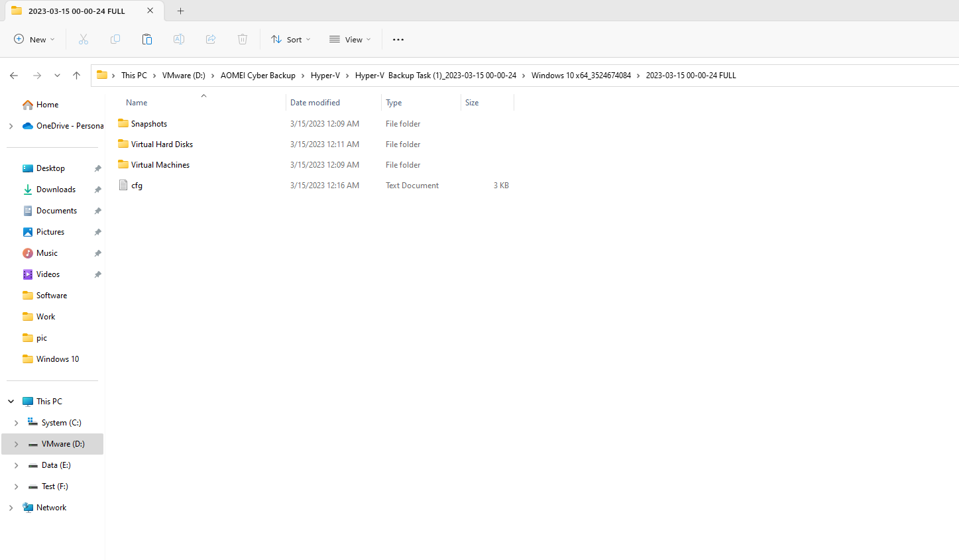Expand the VMware (D:) drive node
Screen dimensions: 959x560
pyautogui.click(x=16, y=444)
